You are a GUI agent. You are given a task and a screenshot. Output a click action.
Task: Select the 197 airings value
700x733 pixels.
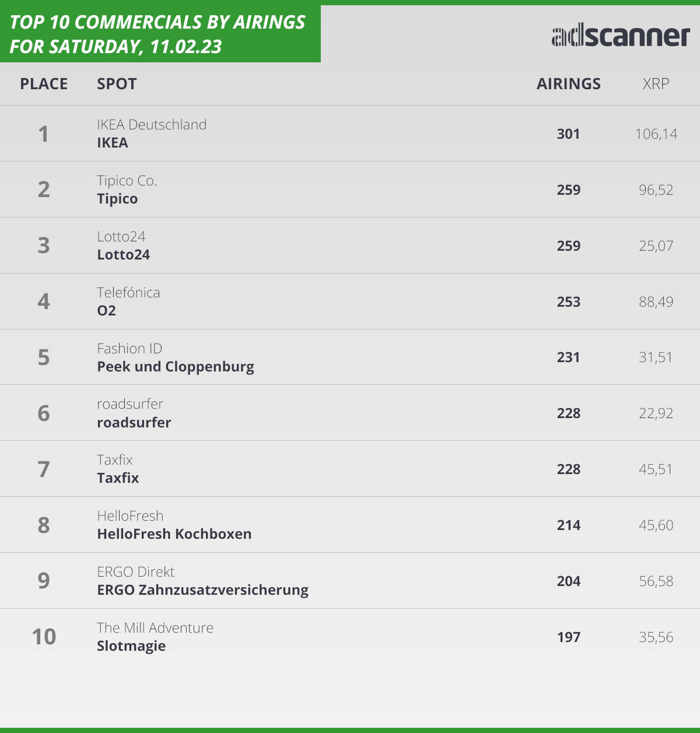(569, 637)
